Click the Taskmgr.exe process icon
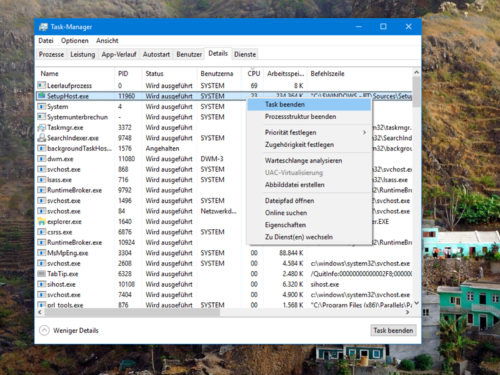Viewport: 500px width, 375px height. tap(41, 127)
